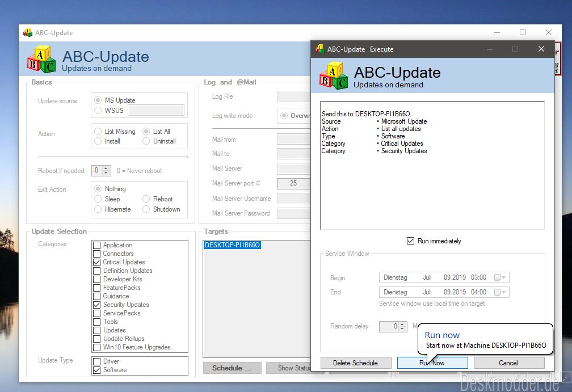Uncheck the Software update type
Screen dimensions: 572x392
(96, 370)
